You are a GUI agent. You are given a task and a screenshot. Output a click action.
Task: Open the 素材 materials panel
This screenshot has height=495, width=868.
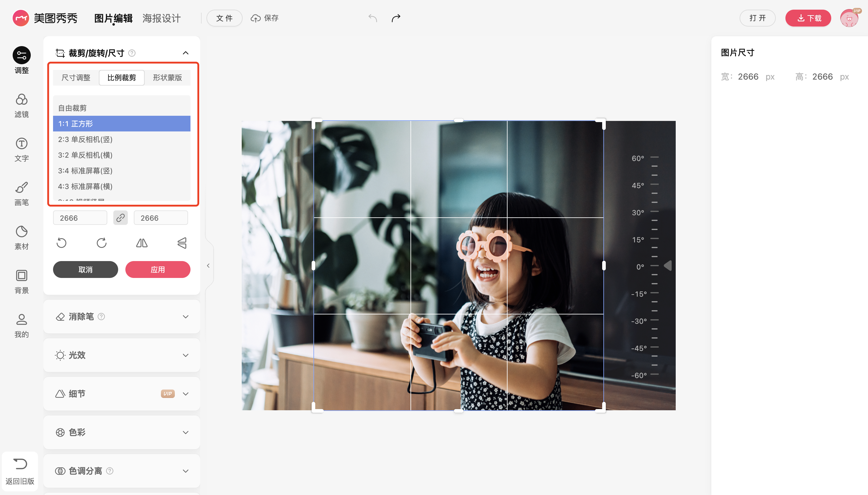21,237
